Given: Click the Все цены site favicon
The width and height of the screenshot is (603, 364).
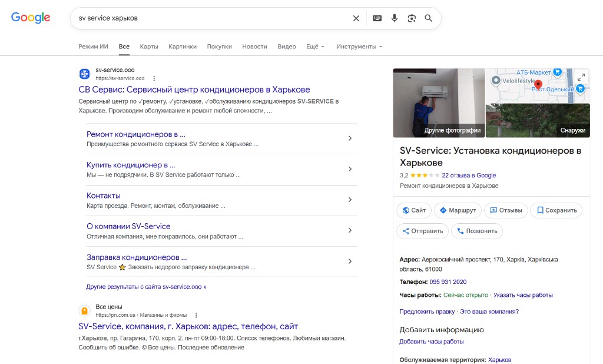Looking at the screenshot, I should click(x=85, y=310).
